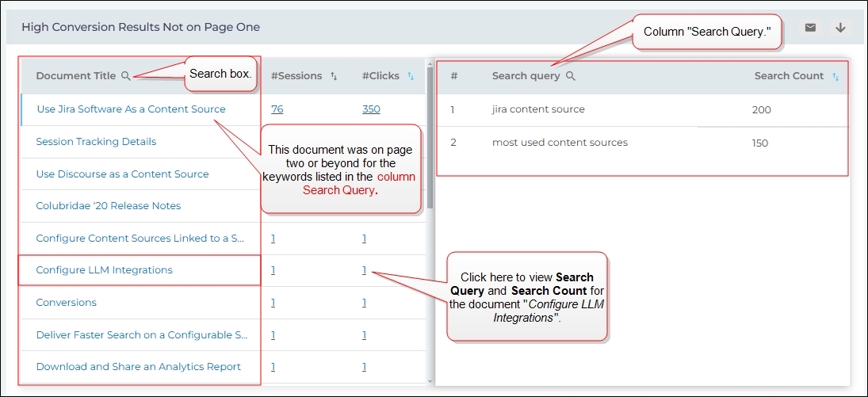This screenshot has height=397, width=868.
Task: Click the 76 sessions count link
Action: coord(277,109)
